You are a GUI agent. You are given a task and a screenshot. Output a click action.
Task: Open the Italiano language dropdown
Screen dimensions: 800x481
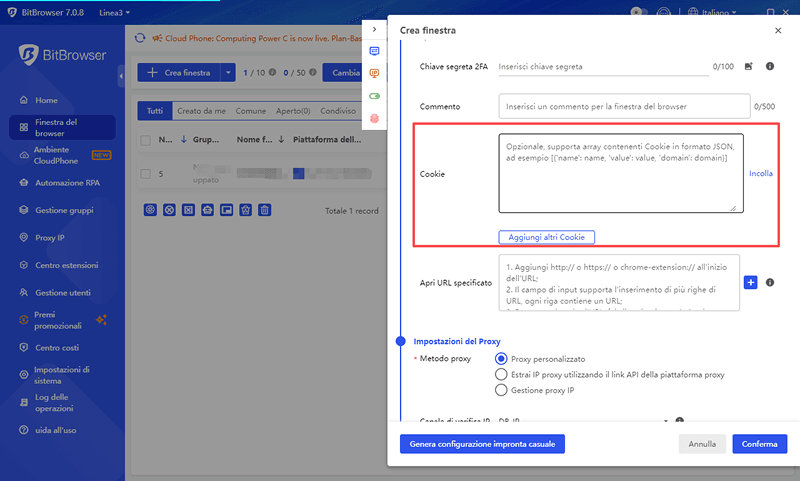713,12
